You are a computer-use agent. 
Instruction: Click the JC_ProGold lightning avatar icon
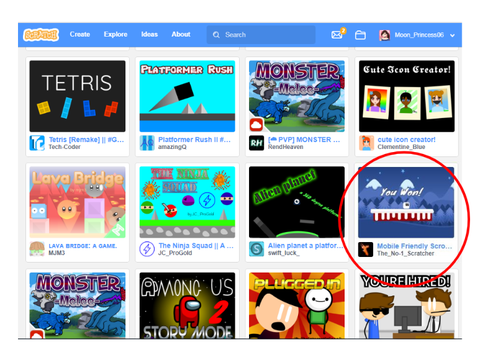click(147, 249)
